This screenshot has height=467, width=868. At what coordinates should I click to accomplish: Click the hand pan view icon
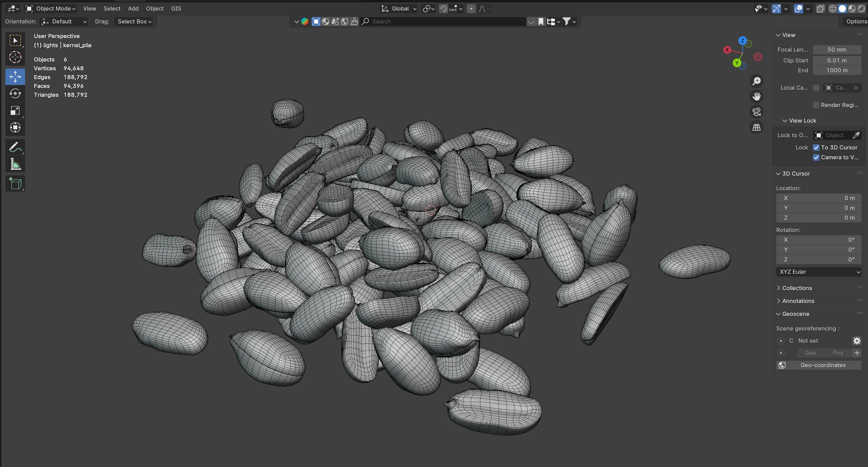[x=757, y=96]
